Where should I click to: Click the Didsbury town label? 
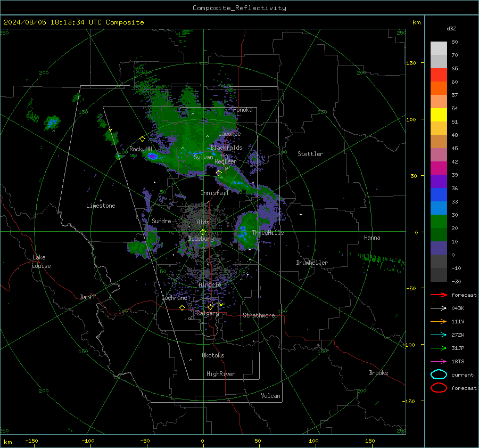(201, 239)
